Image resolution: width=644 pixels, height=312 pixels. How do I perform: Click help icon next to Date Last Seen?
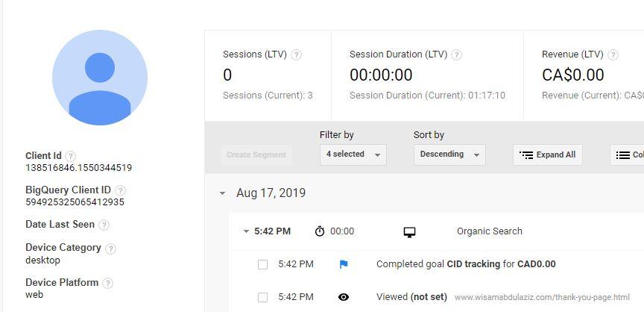click(x=104, y=225)
